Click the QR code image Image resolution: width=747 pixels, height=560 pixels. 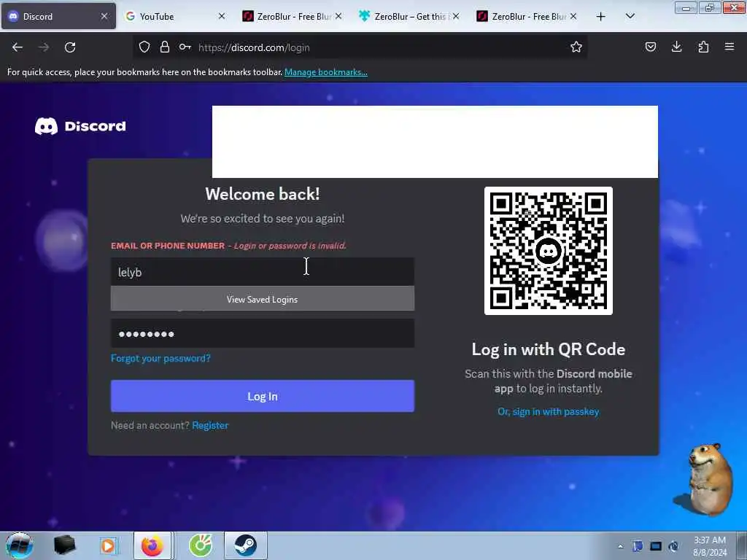point(549,251)
